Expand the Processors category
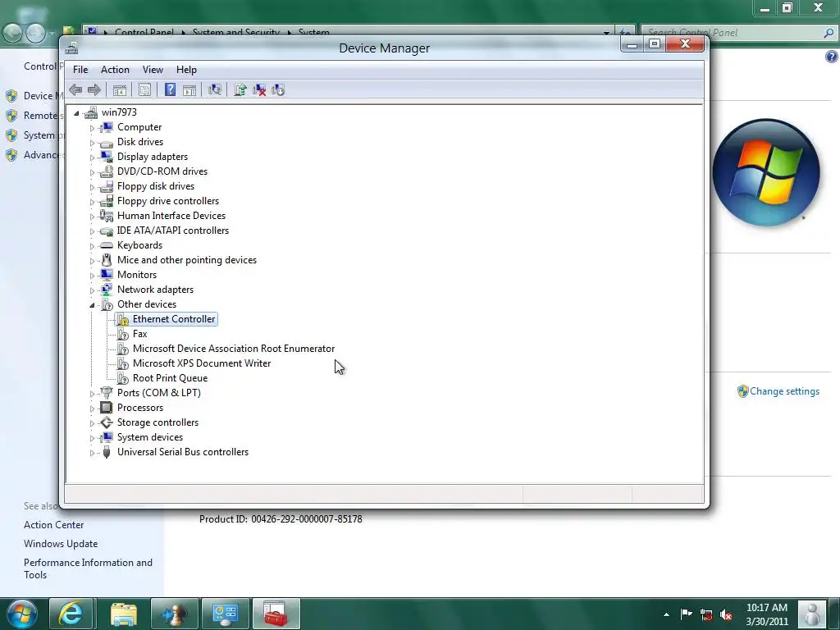840x630 pixels. click(92, 409)
